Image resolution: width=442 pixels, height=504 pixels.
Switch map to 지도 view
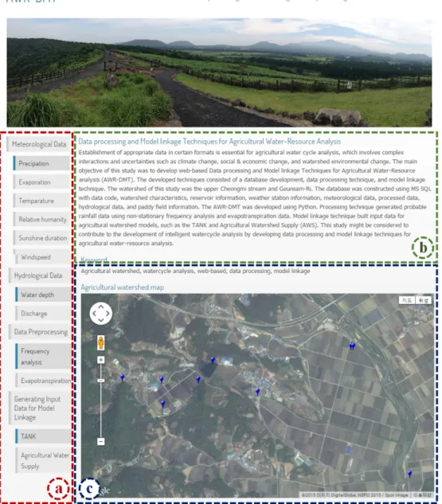tap(407, 300)
